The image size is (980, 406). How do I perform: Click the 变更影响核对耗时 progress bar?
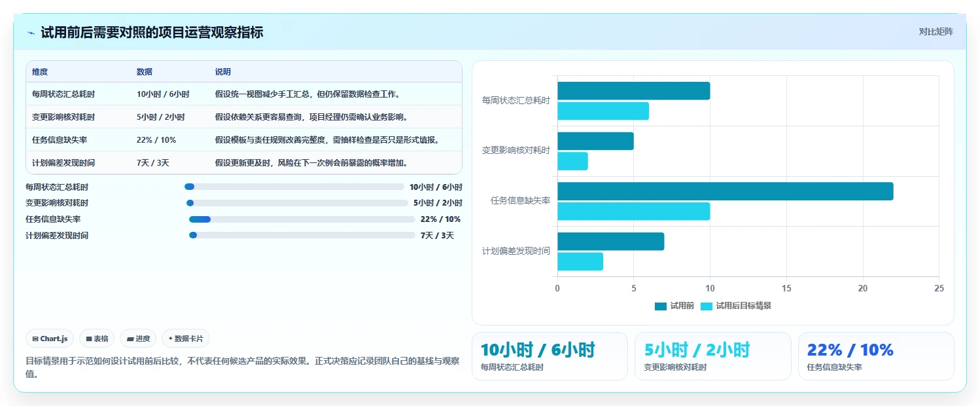(x=297, y=203)
